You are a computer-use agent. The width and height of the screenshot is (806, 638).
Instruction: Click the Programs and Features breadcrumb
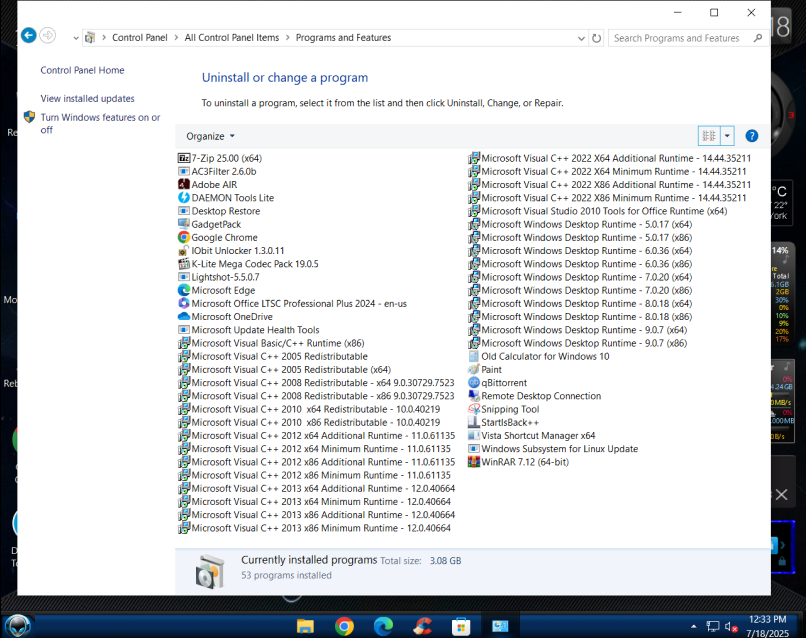pos(343,38)
